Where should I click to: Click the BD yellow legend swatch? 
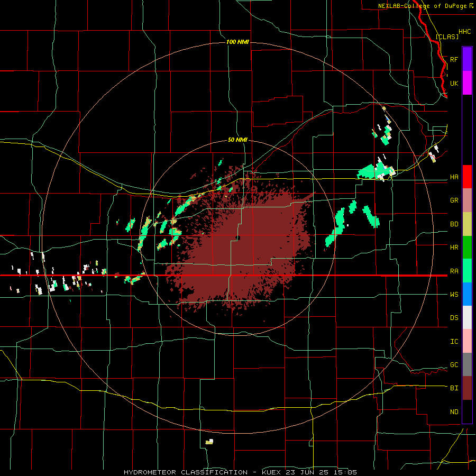467,224
